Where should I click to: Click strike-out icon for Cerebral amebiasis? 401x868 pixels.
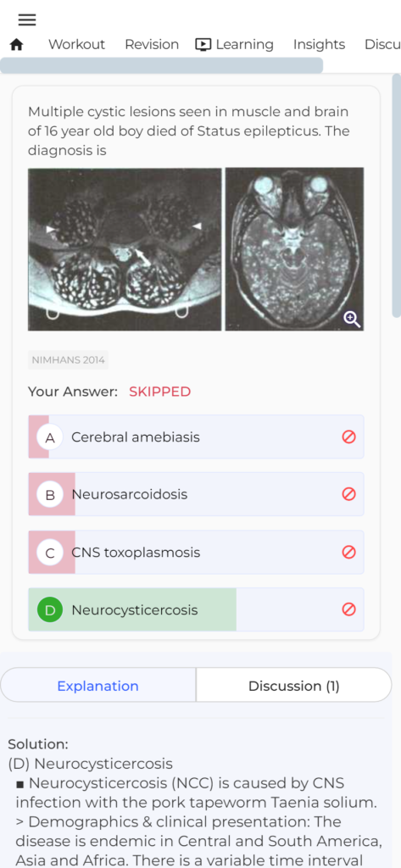tap(349, 437)
